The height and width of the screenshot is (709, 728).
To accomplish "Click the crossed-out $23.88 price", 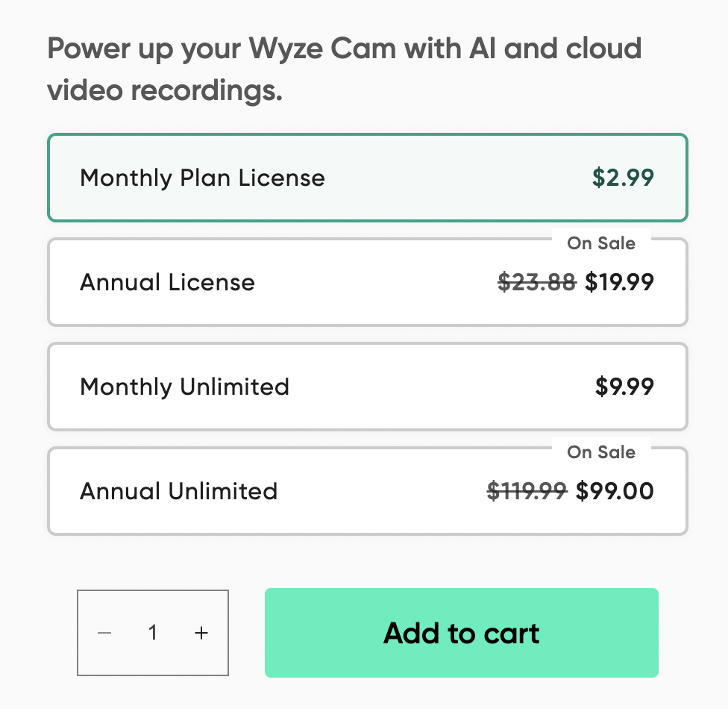I will [x=536, y=283].
